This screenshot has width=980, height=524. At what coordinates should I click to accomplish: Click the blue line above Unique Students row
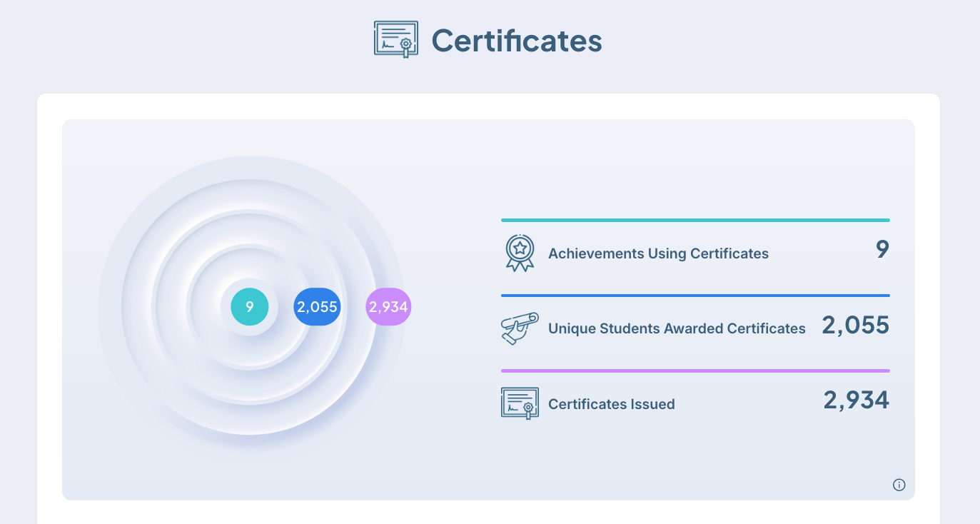point(695,295)
